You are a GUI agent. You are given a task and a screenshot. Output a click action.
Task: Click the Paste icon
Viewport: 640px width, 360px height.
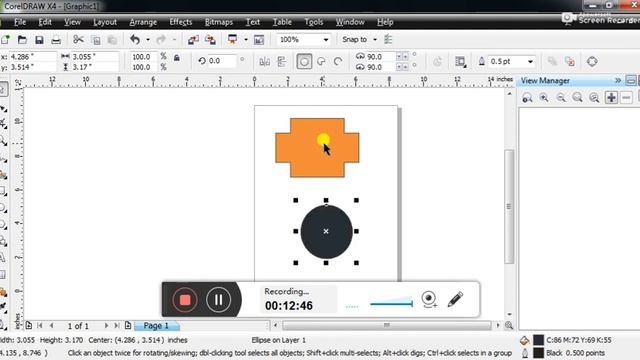click(112, 40)
